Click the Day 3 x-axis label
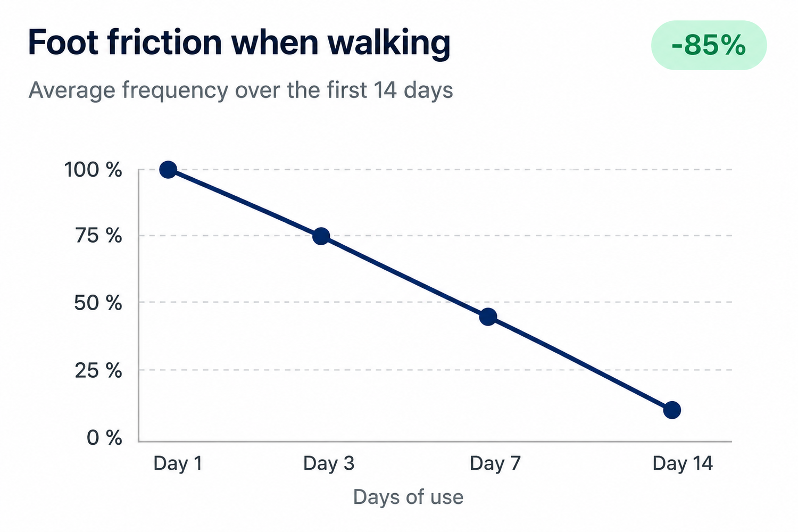This screenshot has width=798, height=532. pyautogui.click(x=329, y=463)
